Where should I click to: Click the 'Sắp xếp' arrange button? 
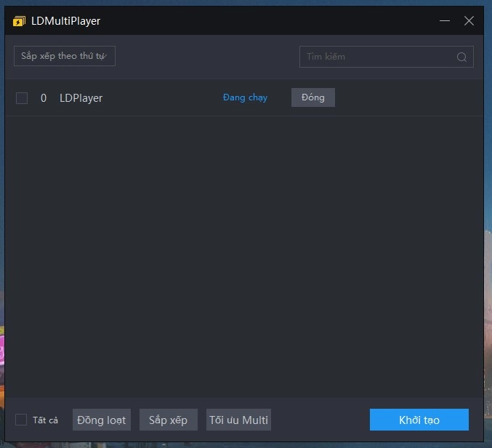pos(168,420)
